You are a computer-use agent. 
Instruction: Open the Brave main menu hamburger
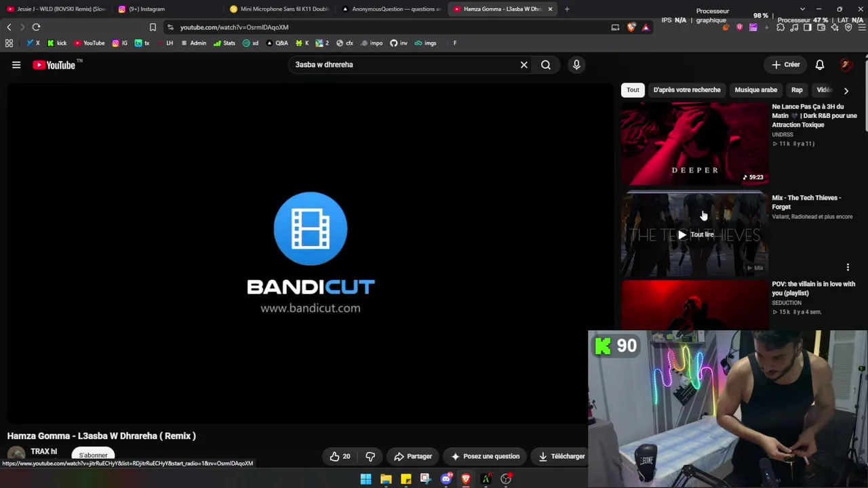pyautogui.click(x=861, y=27)
